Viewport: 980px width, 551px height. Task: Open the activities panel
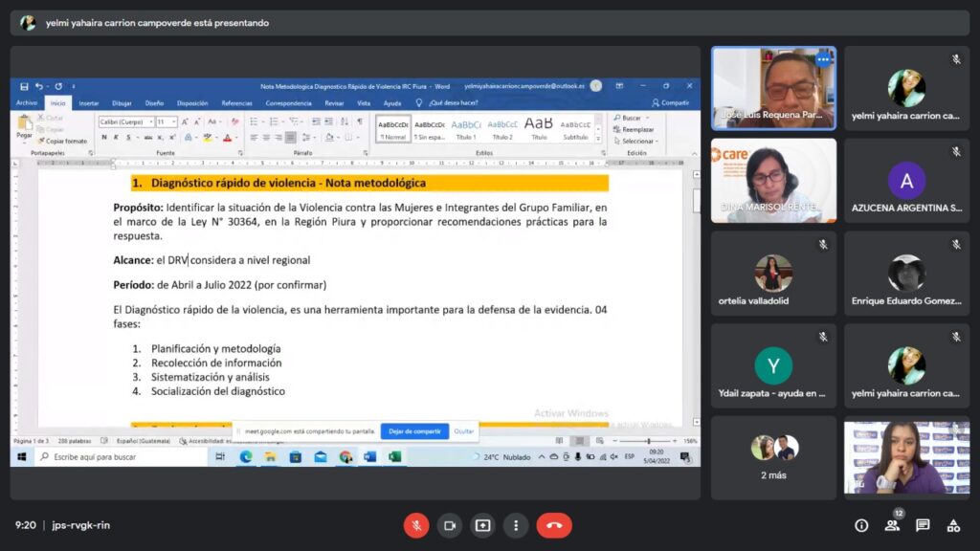click(953, 525)
